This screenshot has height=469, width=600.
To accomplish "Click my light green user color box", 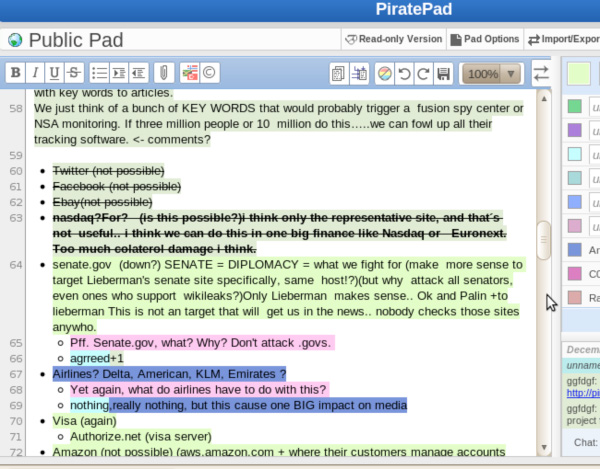I will coord(579,73).
